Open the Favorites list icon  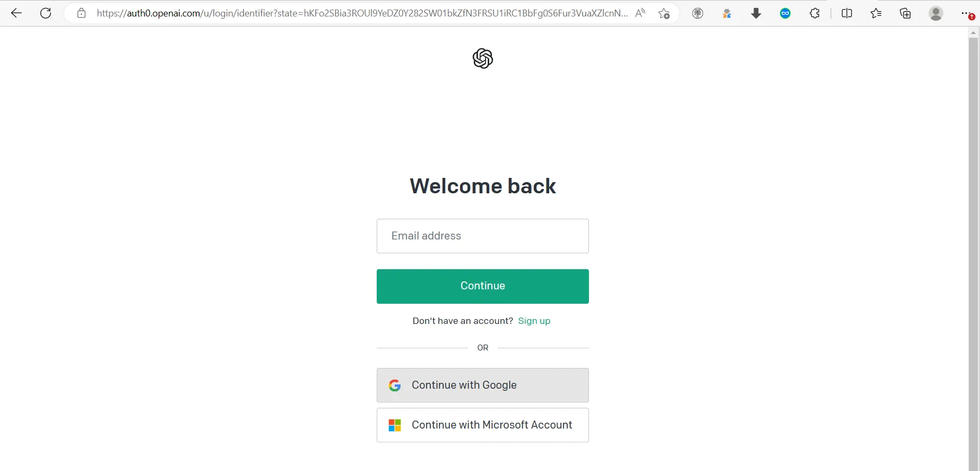click(x=876, y=13)
